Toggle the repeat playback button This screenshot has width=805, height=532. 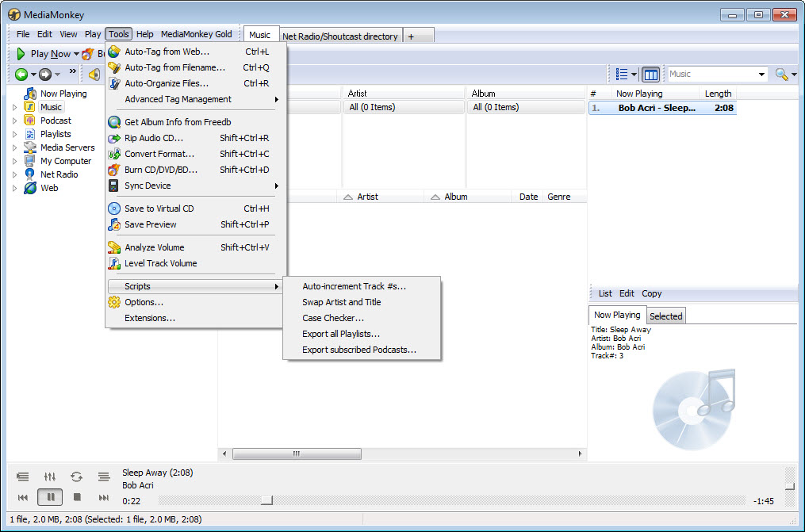click(x=76, y=477)
